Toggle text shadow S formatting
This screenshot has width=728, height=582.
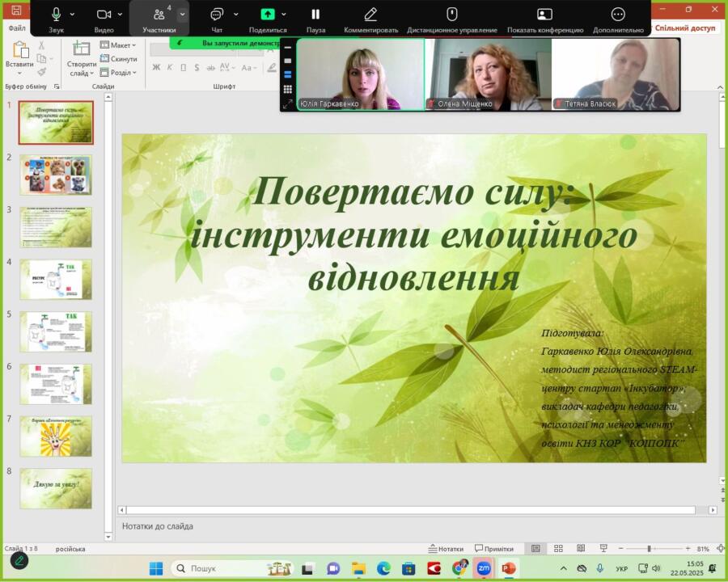[197, 68]
